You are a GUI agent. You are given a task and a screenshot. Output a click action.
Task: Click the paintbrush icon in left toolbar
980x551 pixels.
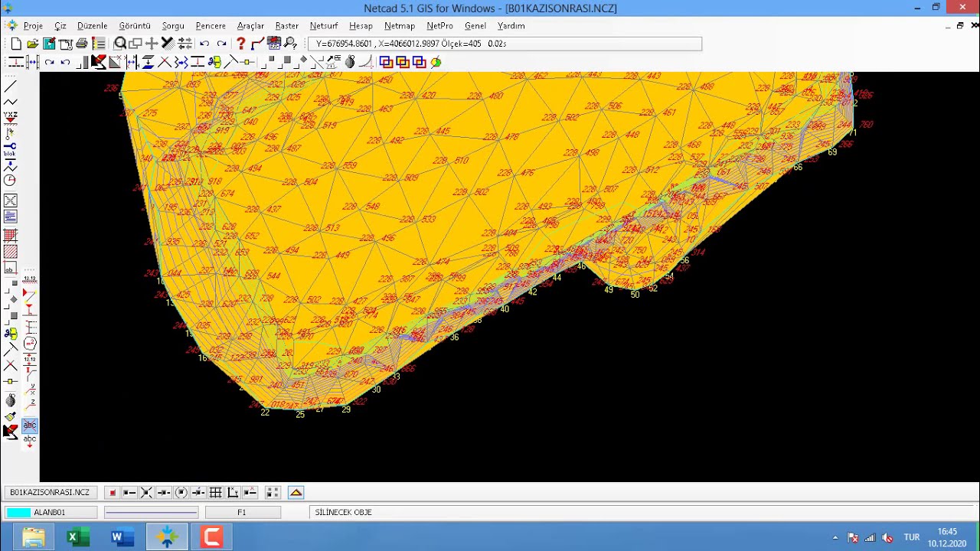10,417
